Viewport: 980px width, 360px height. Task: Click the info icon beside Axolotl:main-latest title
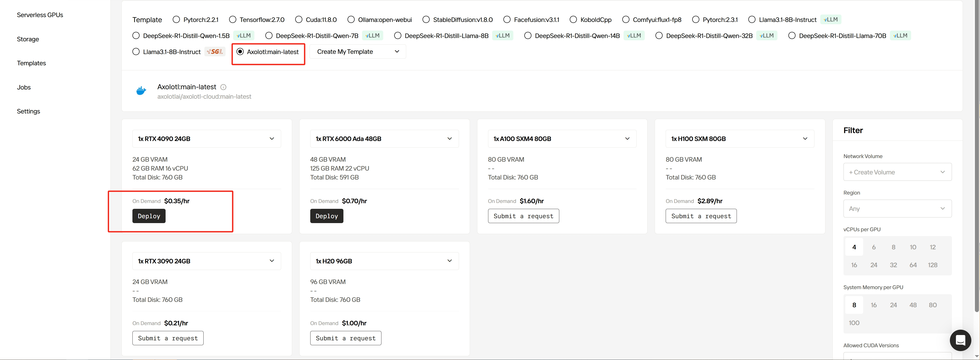(223, 87)
